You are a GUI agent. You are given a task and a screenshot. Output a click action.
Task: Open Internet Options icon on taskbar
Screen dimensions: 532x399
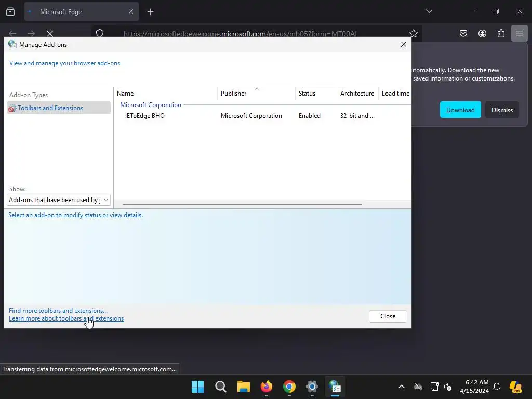click(x=335, y=387)
